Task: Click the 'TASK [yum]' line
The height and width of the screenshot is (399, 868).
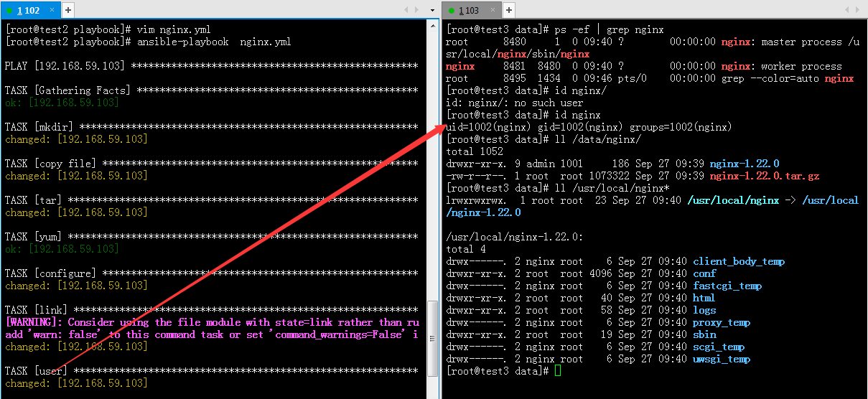Action: point(211,237)
